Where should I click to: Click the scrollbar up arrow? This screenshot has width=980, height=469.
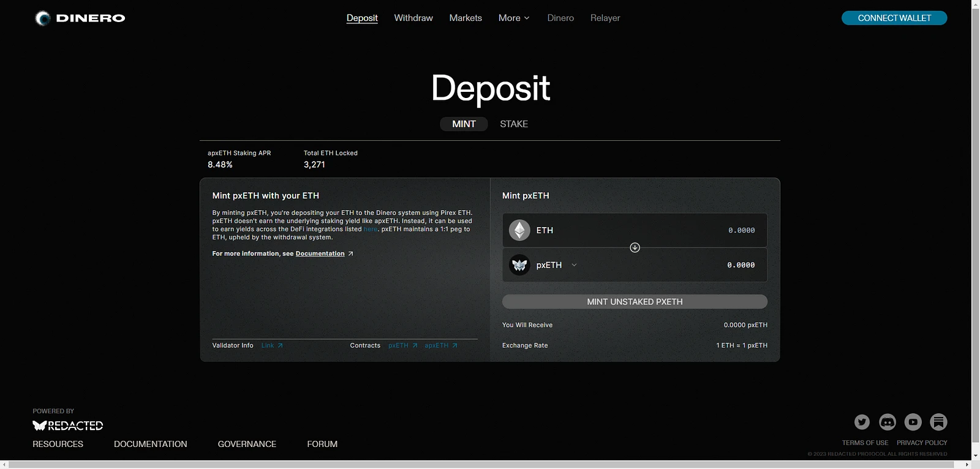pyautogui.click(x=975, y=4)
